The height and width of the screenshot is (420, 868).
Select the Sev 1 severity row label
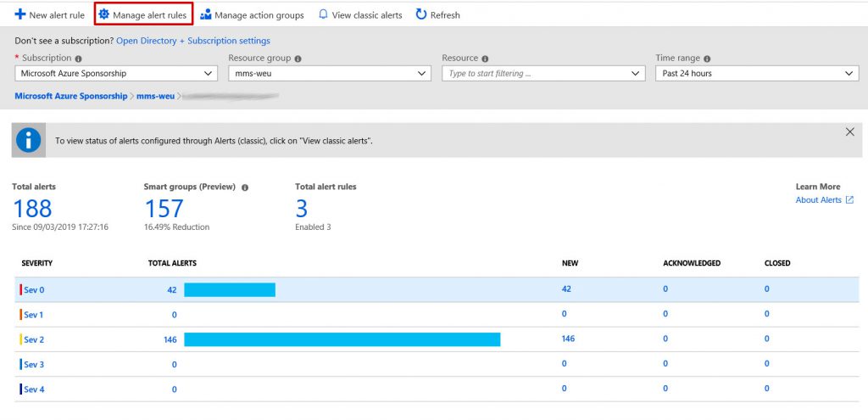point(34,315)
